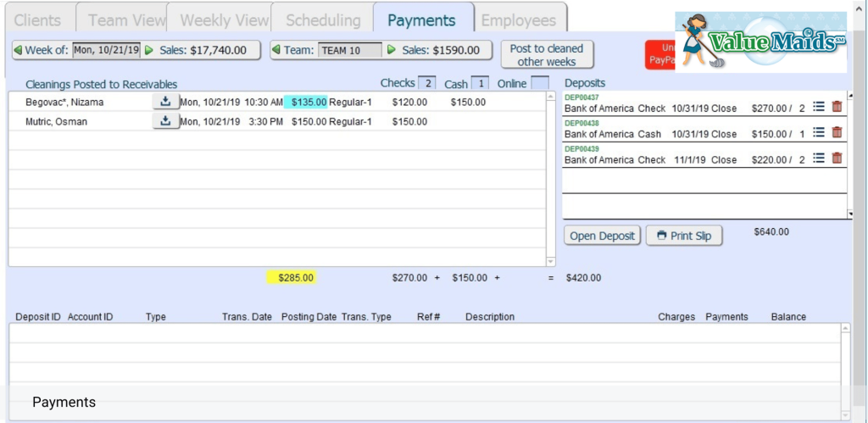This screenshot has height=423, width=868.
Task: Switch to the Scheduling tab
Action: pyautogui.click(x=323, y=20)
